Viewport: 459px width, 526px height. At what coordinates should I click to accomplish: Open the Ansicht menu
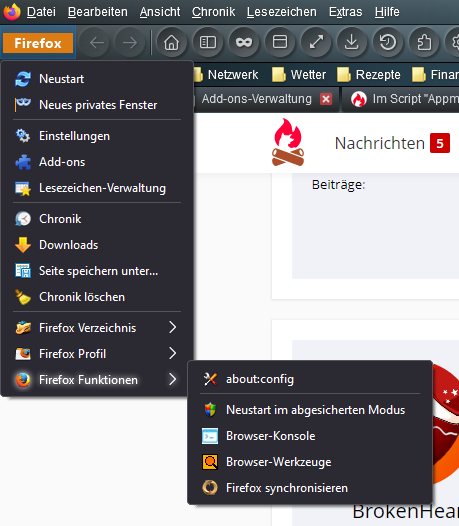(x=160, y=12)
